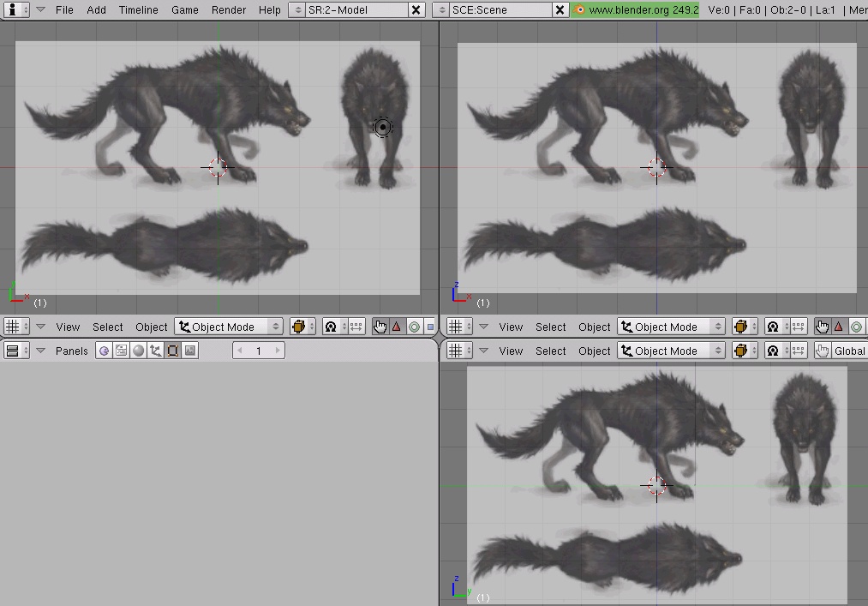Select the Scene context image icon
Viewport: 868px width, 606px height.
[190, 351]
